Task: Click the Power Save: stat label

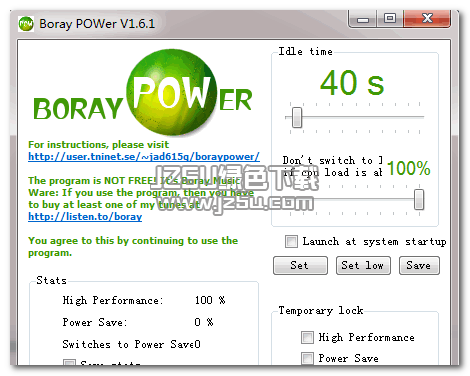Action: [x=95, y=322]
